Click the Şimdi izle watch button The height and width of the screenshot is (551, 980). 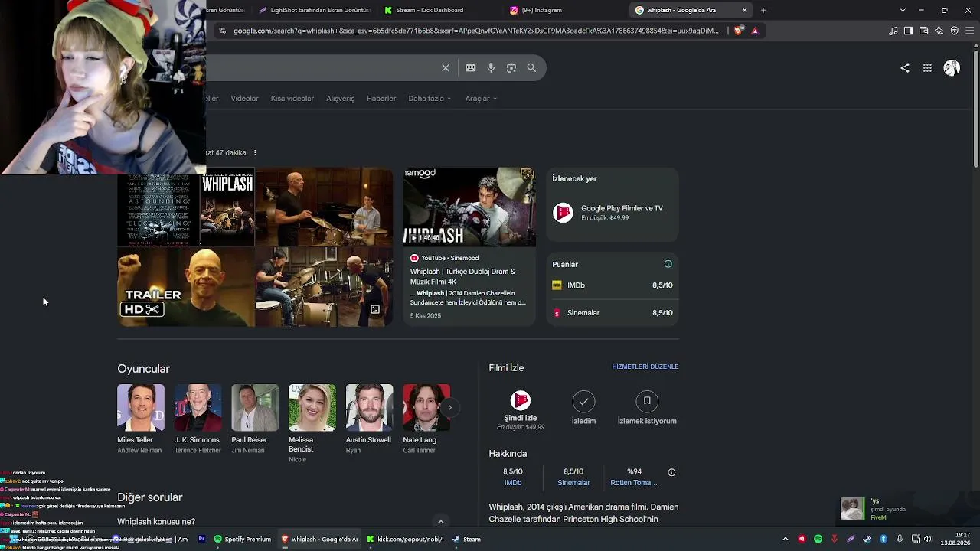(x=521, y=411)
